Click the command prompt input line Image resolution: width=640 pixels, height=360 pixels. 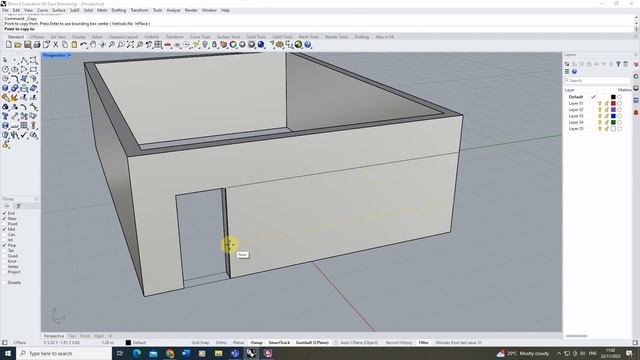click(x=318, y=29)
